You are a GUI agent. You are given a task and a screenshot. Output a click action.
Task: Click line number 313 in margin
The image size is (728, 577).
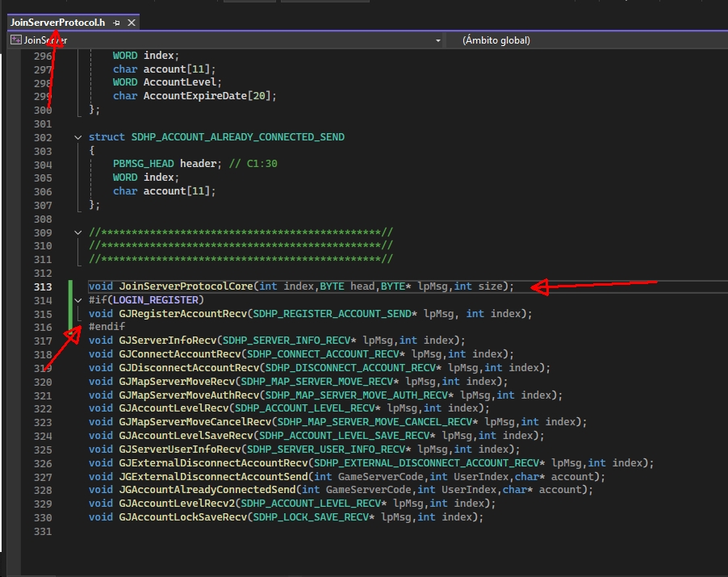[x=43, y=286]
